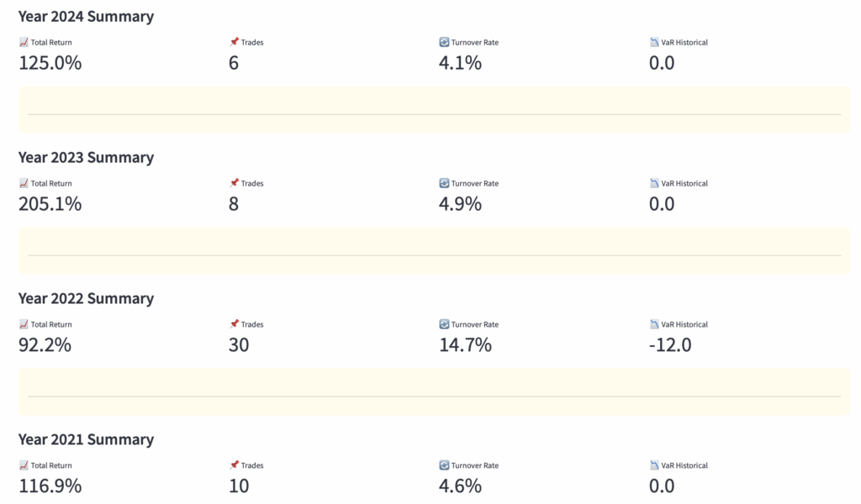Click the 2023 Trades pushpin icon
The image size is (861, 504).
click(234, 182)
